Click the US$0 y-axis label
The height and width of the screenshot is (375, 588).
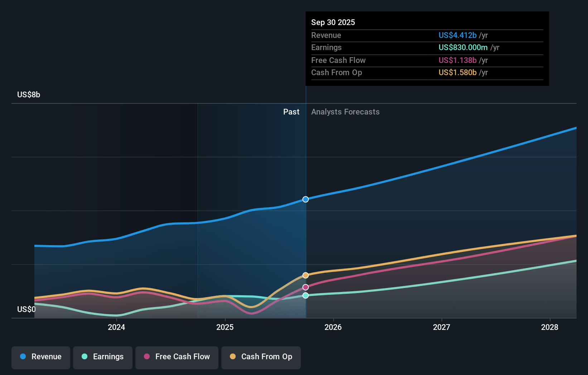click(x=26, y=309)
